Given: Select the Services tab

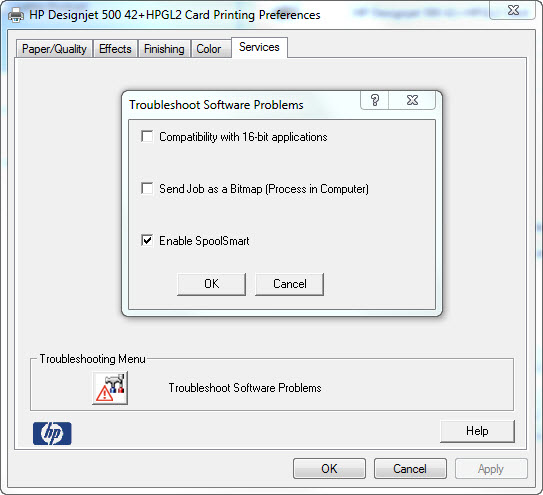Looking at the screenshot, I should (x=259, y=47).
